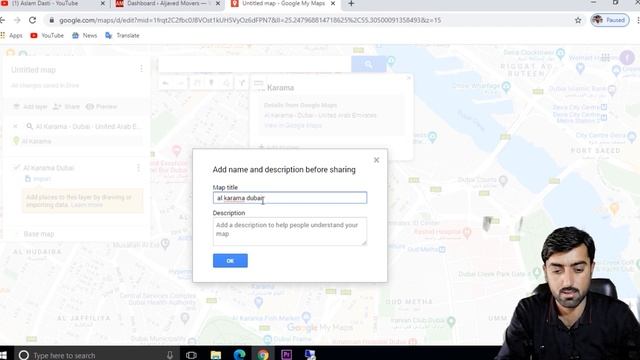
Task: Bookmark this page with the star icon
Action: coord(578,20)
